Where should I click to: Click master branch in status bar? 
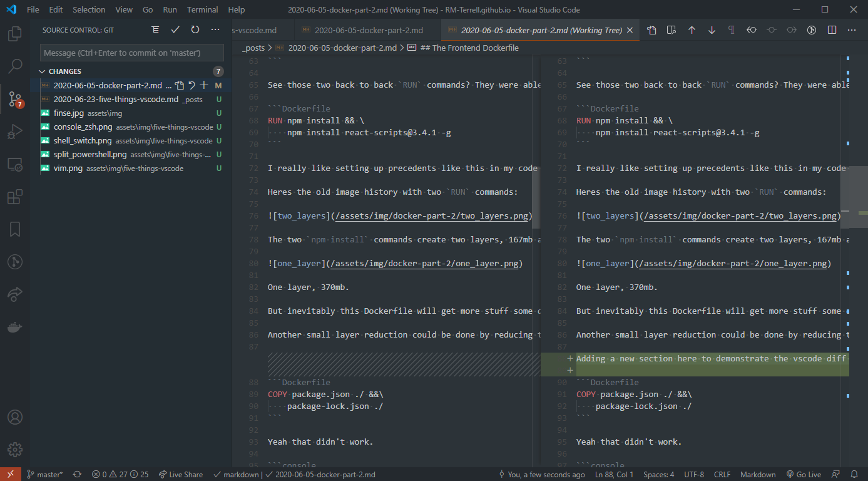[44, 474]
